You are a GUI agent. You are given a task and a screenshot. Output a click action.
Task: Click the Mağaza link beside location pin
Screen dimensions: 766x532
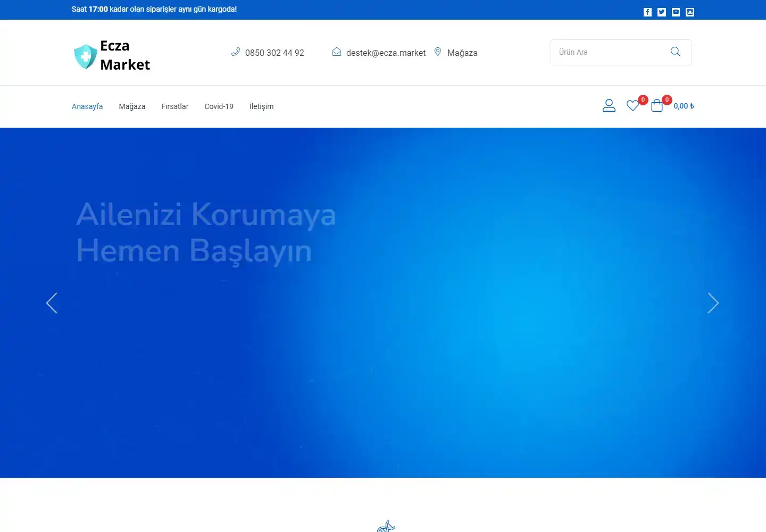point(462,53)
